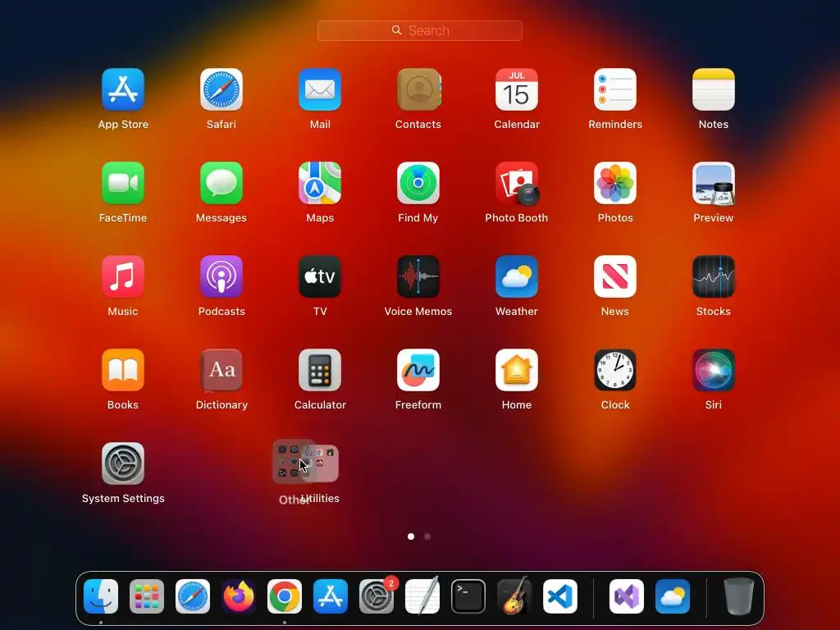Image resolution: width=840 pixels, height=630 pixels.
Task: Open the Books app
Action: point(123,370)
